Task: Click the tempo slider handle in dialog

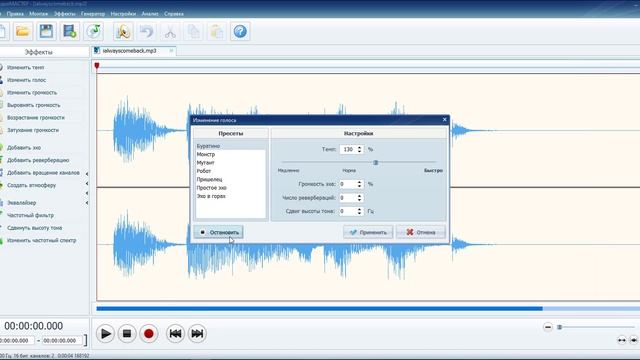Action: tap(376, 162)
